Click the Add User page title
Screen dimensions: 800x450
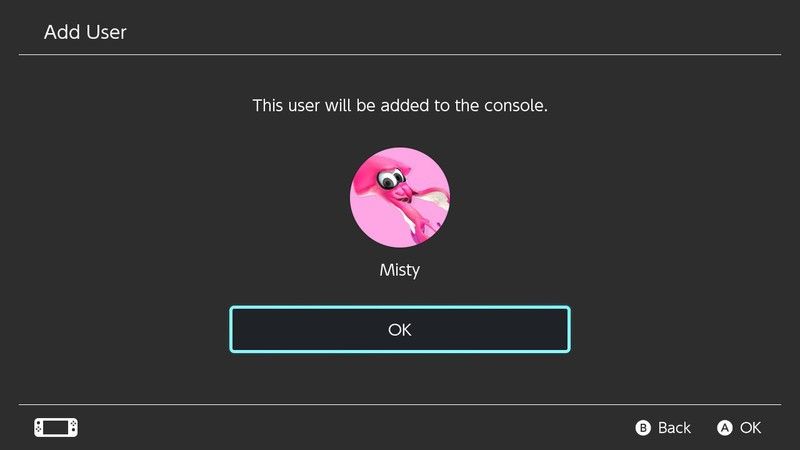(x=85, y=32)
